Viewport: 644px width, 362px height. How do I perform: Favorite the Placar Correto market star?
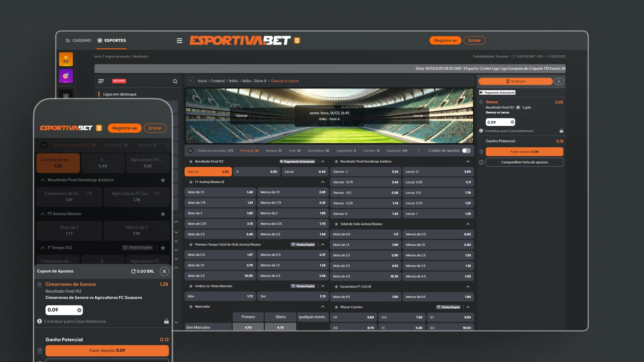(x=336, y=307)
